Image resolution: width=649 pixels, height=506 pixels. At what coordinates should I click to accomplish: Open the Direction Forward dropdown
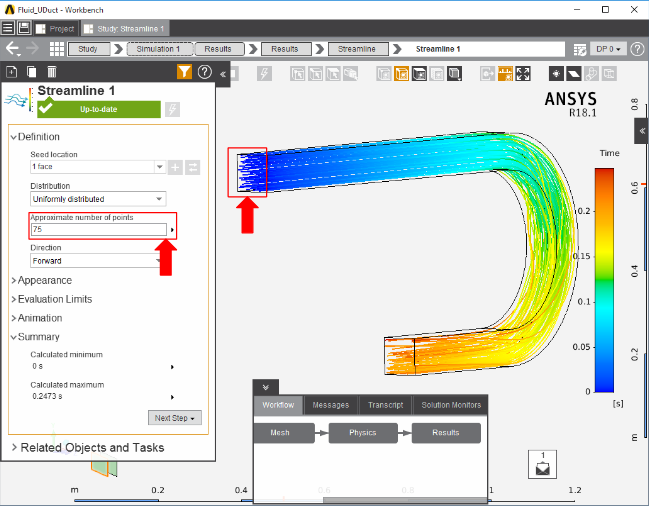pyautogui.click(x=98, y=261)
